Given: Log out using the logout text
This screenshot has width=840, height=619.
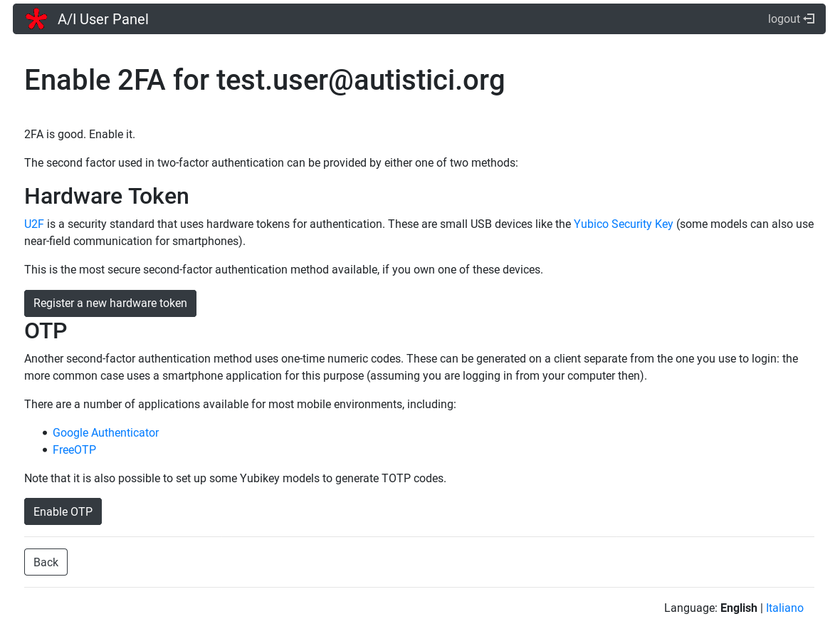Looking at the screenshot, I should 784,19.
